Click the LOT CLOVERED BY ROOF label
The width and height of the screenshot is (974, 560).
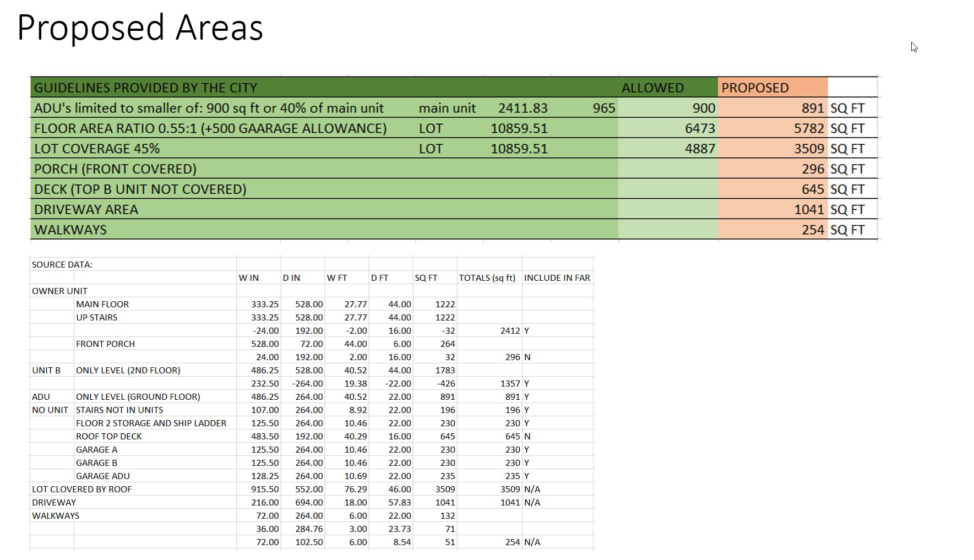81,489
